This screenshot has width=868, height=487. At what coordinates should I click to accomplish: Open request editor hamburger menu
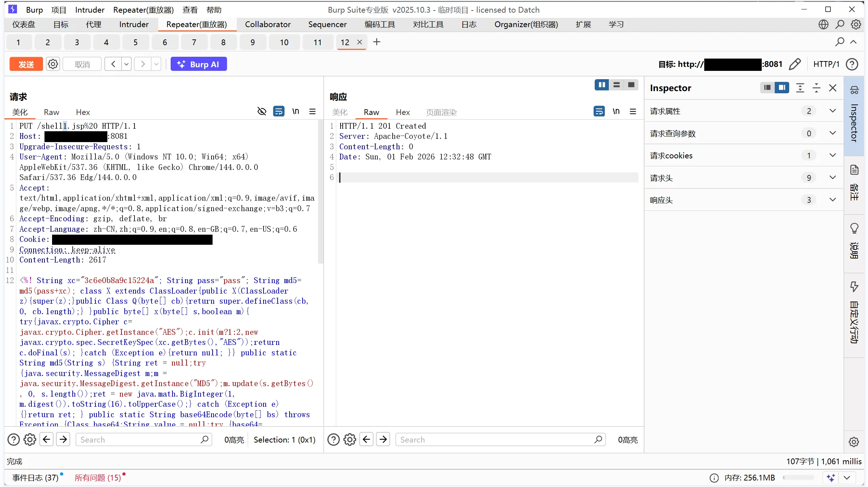tap(313, 111)
